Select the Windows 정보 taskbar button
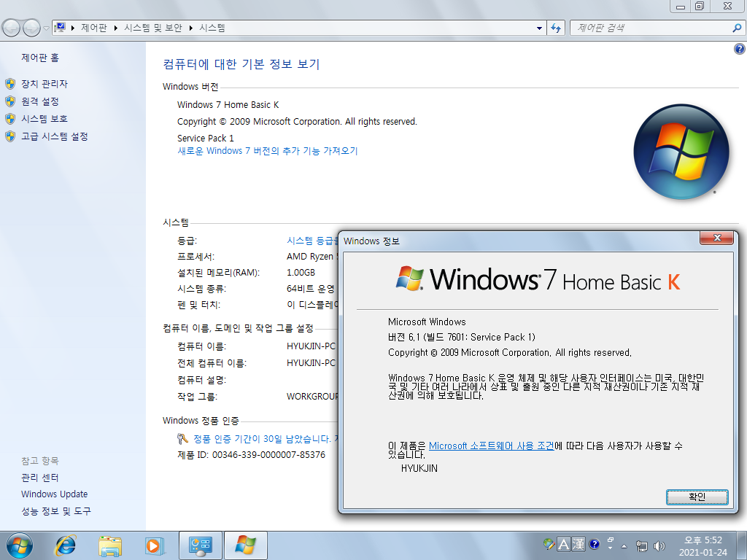The width and height of the screenshot is (747, 560). [245, 545]
